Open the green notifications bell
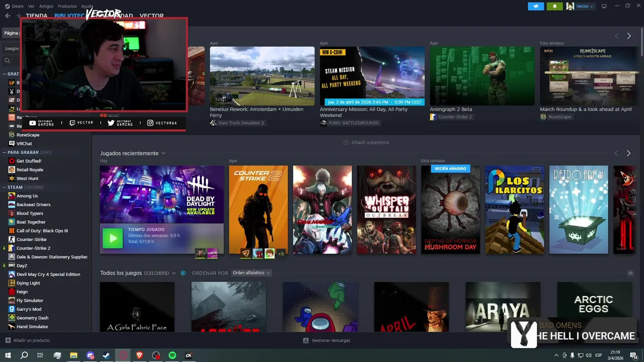Image resolution: width=644 pixels, height=362 pixels. coord(555,6)
